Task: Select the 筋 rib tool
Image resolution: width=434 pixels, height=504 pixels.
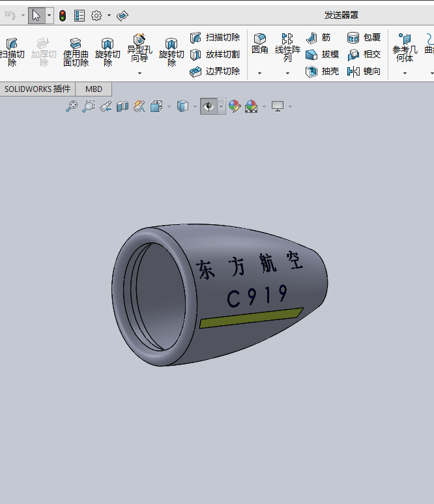Action: click(319, 38)
